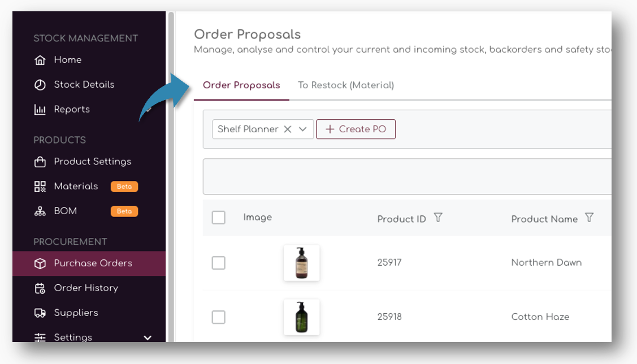The height and width of the screenshot is (364, 637).
Task: Click the Suppliers truck icon
Action: tap(40, 313)
